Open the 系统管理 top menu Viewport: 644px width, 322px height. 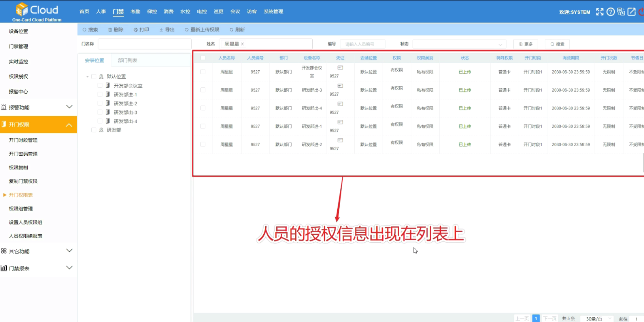tap(274, 11)
